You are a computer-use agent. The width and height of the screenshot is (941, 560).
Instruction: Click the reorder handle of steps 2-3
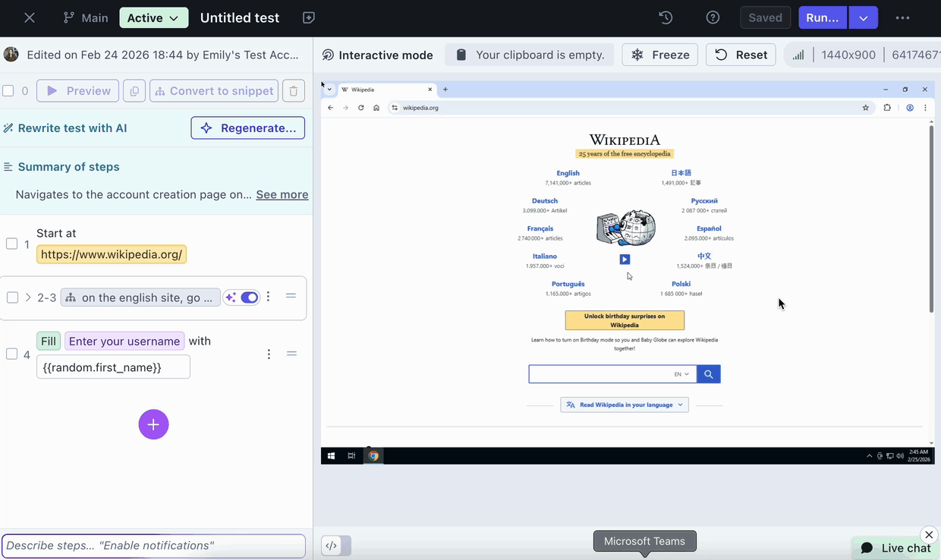coord(291,296)
